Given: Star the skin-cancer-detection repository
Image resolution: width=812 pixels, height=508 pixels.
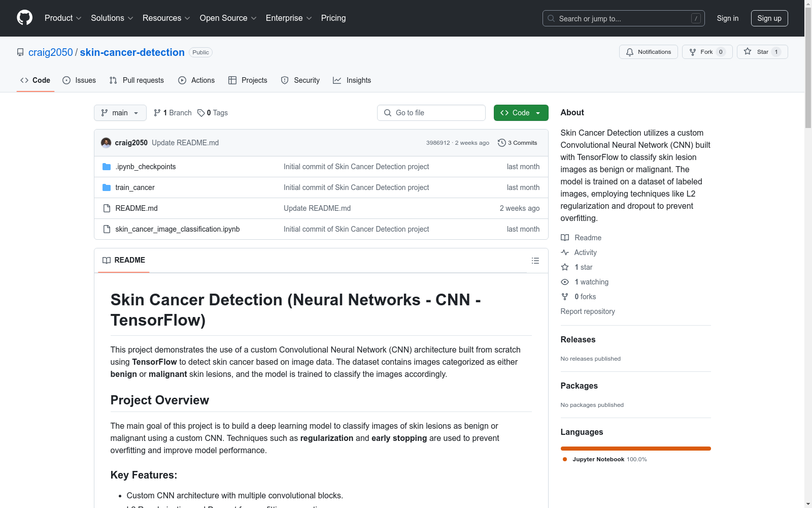Looking at the screenshot, I should tap(762, 52).
